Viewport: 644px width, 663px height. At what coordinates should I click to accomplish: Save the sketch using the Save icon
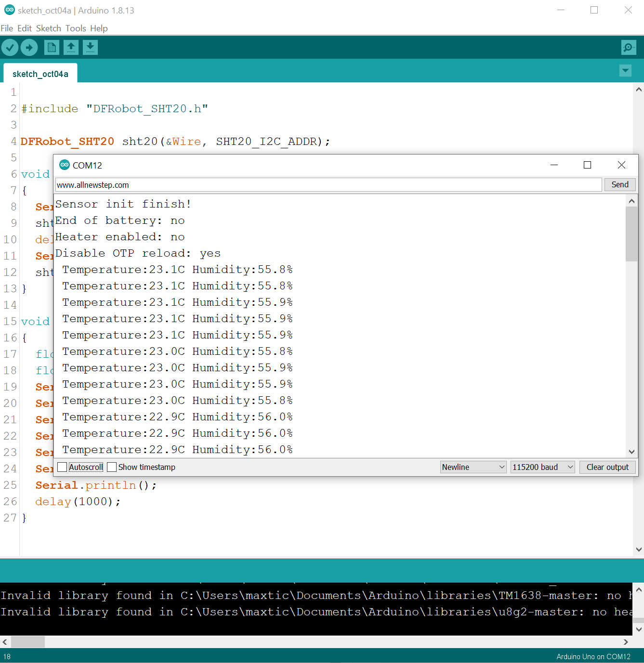90,47
